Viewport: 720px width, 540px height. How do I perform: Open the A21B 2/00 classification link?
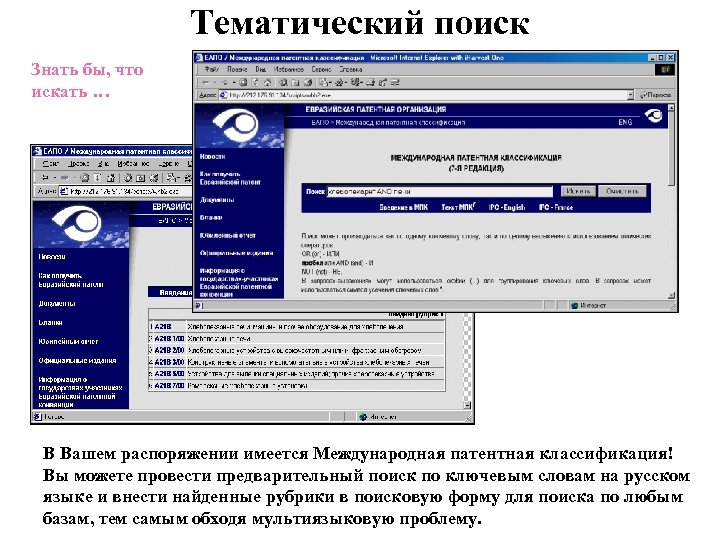[x=169, y=350]
